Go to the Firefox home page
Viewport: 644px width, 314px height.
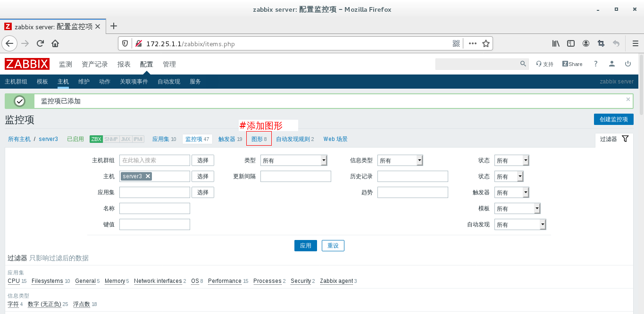point(55,43)
